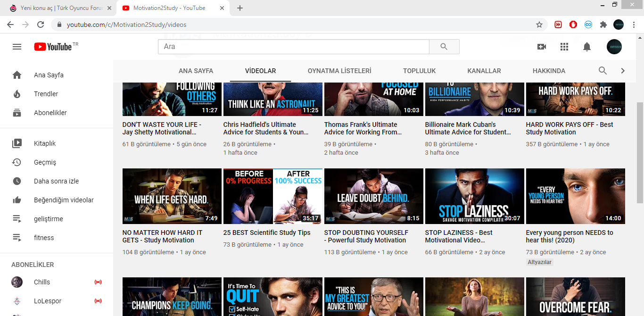Open the LoLespor subscription channel
The image size is (644, 316).
click(x=57, y=301)
